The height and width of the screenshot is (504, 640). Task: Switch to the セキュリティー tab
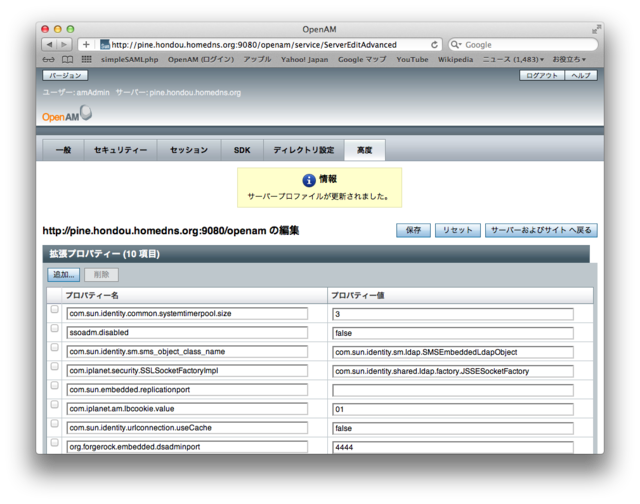pyautogui.click(x=120, y=150)
